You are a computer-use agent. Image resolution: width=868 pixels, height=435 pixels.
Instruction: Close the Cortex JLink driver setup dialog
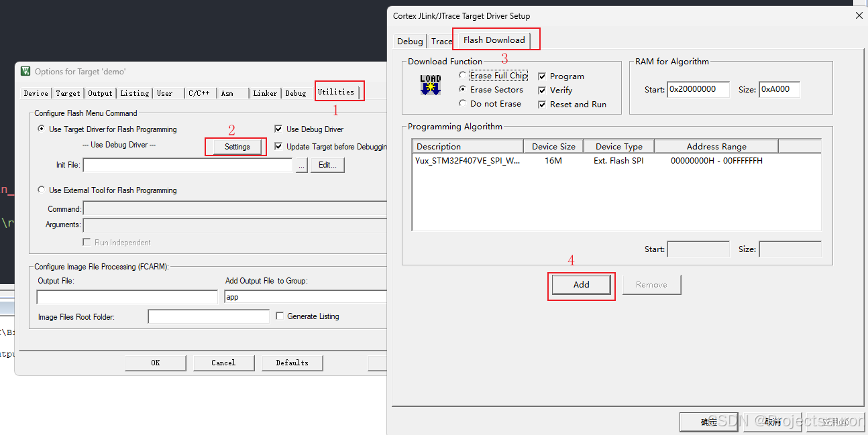coord(859,15)
